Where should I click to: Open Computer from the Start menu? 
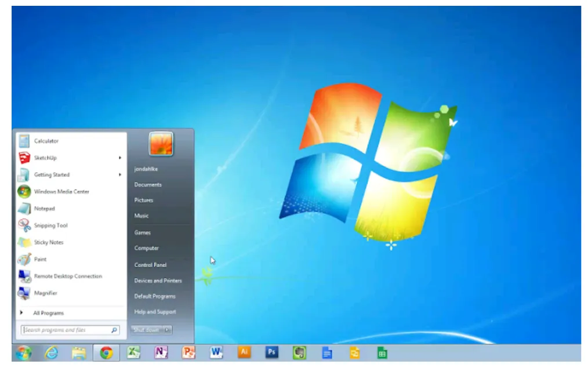point(146,248)
